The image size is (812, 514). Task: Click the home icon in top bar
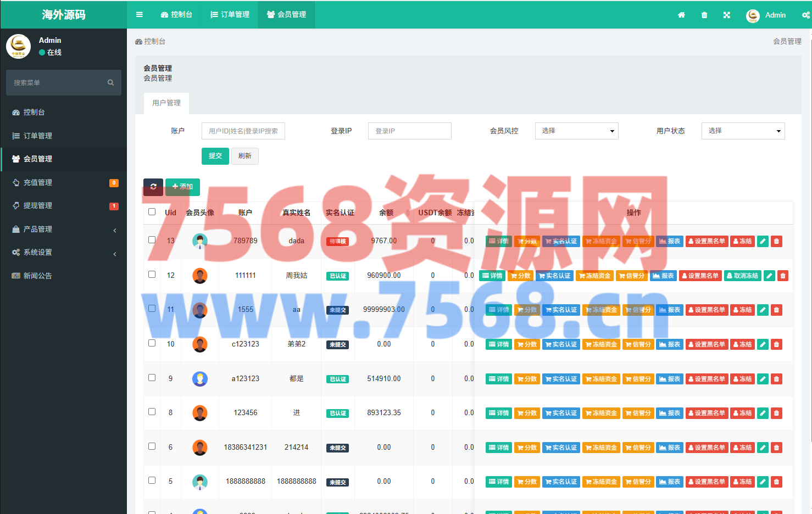[681, 15]
